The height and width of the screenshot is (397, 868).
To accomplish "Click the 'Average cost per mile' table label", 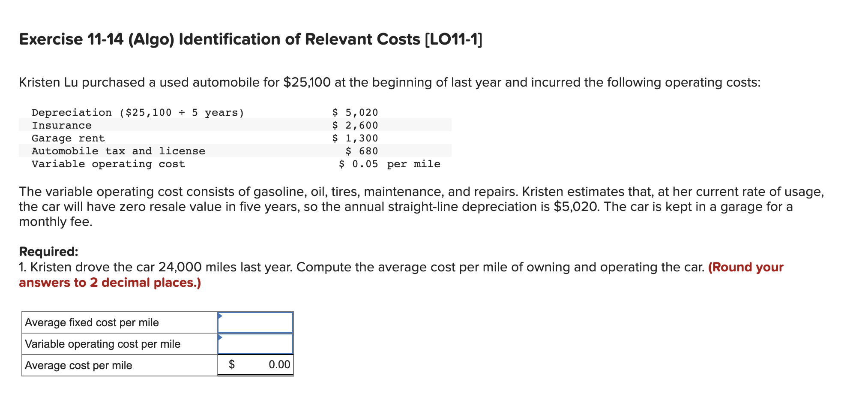I will point(78,365).
